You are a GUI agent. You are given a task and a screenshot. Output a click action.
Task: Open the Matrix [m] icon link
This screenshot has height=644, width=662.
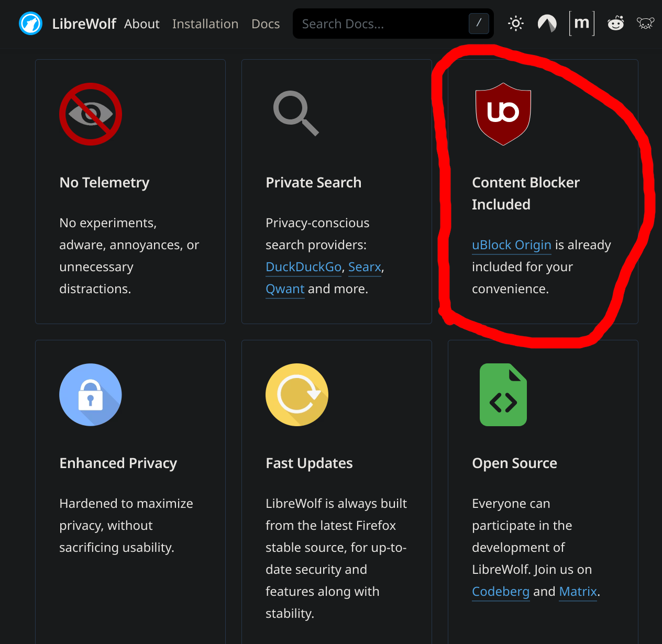582,24
